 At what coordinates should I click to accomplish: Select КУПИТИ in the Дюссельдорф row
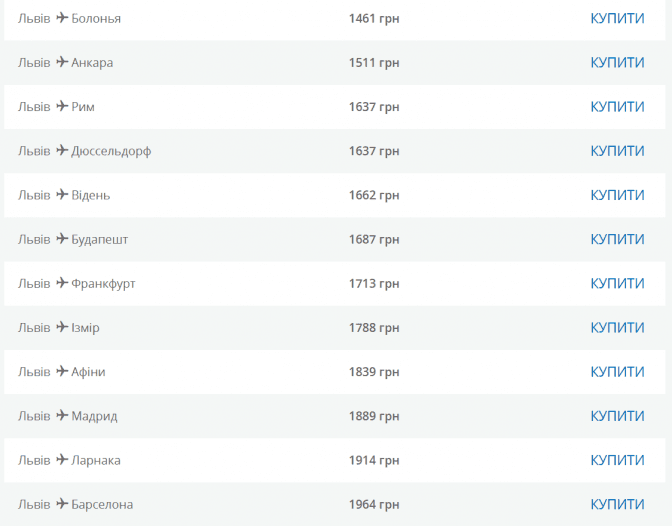617,150
